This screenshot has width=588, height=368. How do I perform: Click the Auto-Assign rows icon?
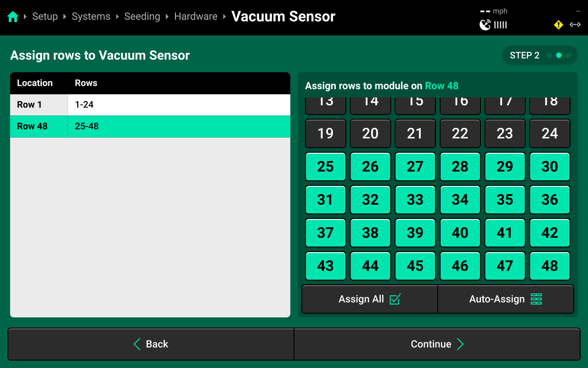point(537,299)
